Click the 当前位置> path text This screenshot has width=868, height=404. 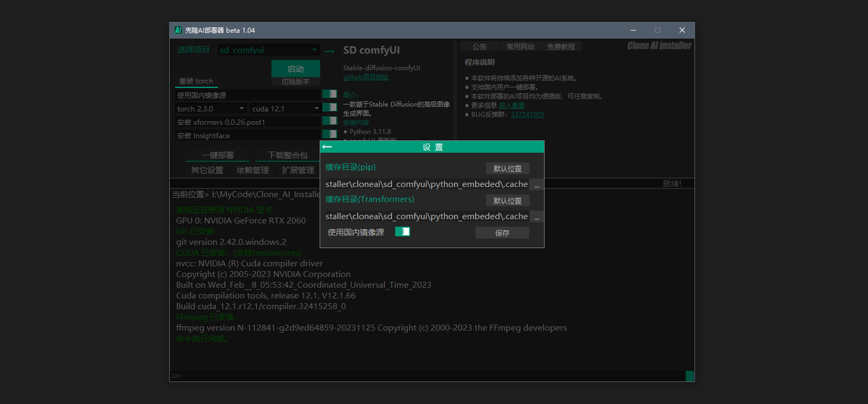(x=246, y=194)
